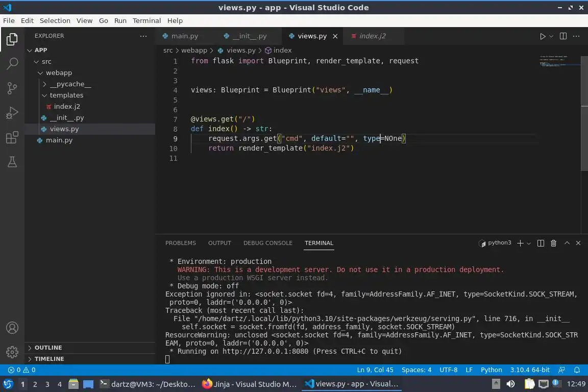Switch to workspace 2 in taskbar
The image size is (588, 392).
(35, 384)
